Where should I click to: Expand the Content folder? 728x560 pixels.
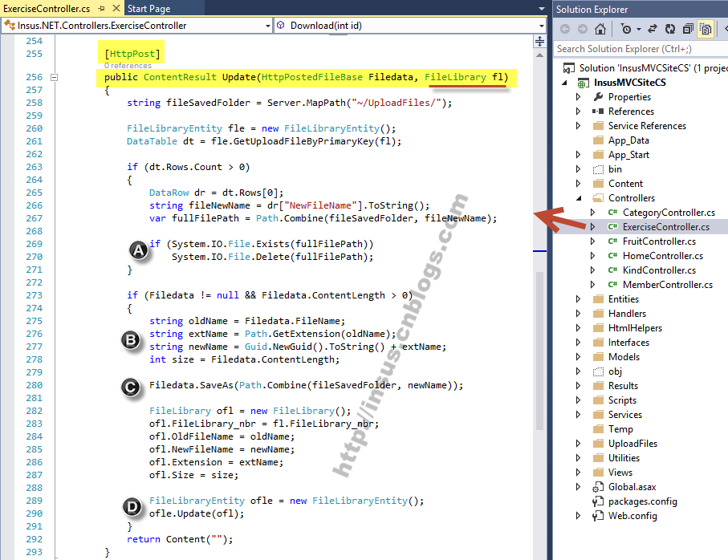[579, 184]
